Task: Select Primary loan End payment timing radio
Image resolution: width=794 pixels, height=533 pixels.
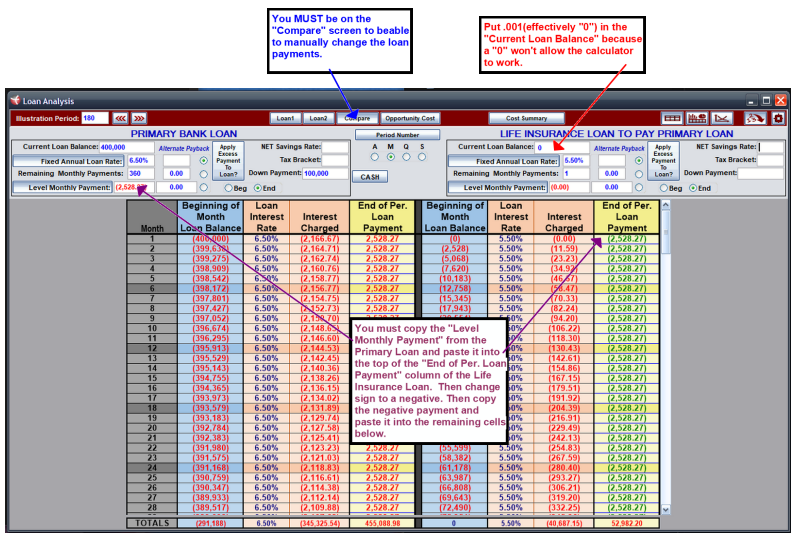Action: tap(258, 188)
